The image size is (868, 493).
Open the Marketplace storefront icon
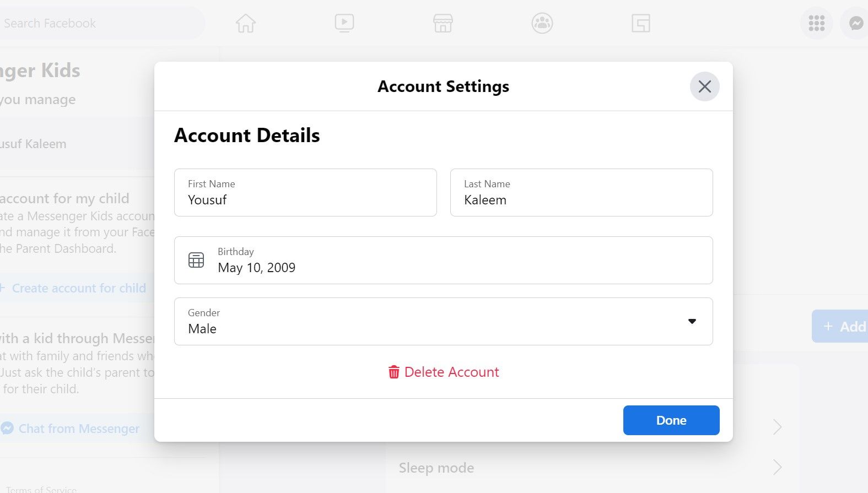[x=443, y=23]
